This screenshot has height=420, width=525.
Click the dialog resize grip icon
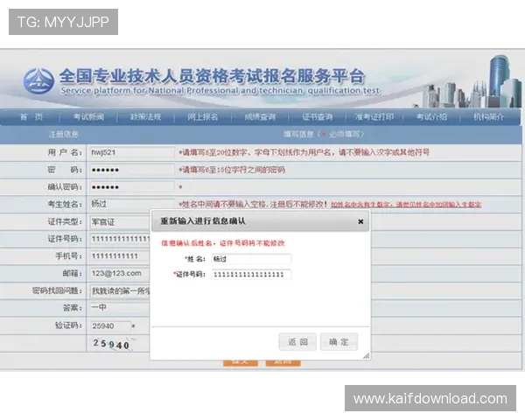click(x=367, y=356)
